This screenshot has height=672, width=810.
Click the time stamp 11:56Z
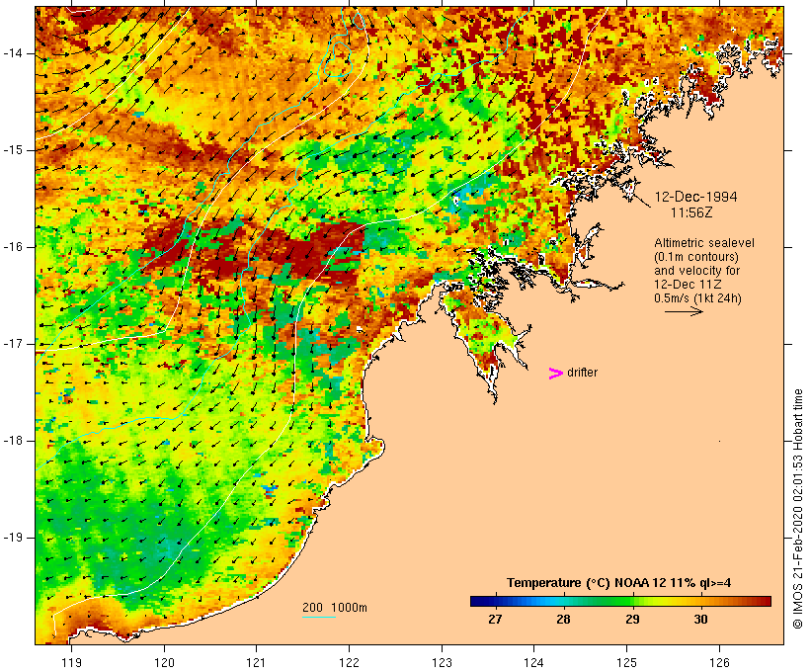pos(691,212)
